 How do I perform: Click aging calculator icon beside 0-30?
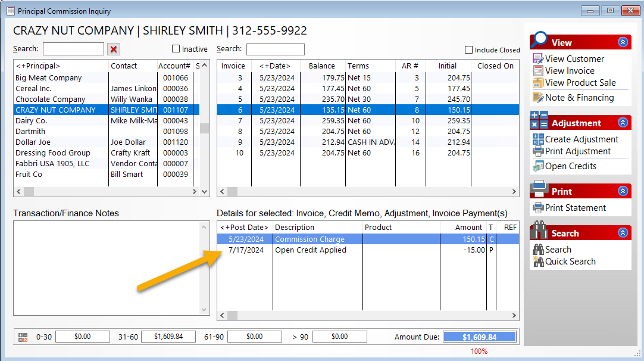click(x=23, y=337)
